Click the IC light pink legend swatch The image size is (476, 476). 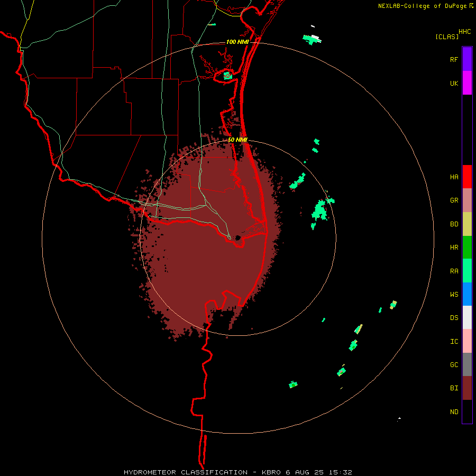click(467, 341)
